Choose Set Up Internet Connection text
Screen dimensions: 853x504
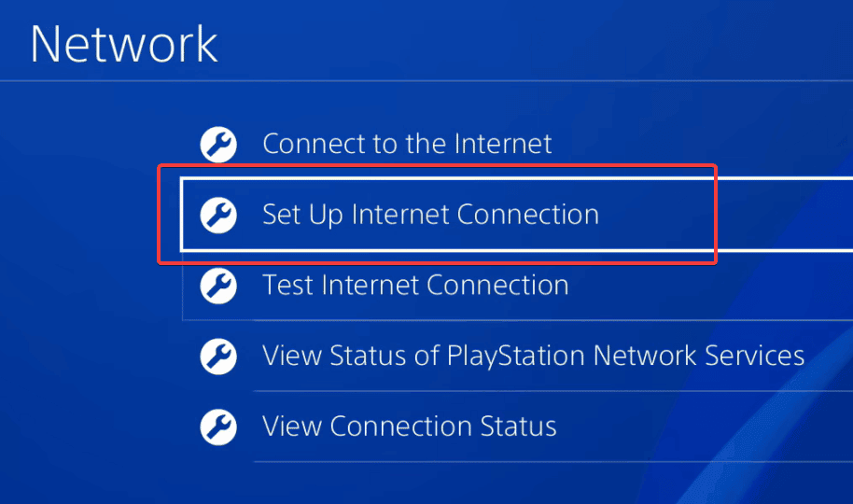(x=430, y=216)
